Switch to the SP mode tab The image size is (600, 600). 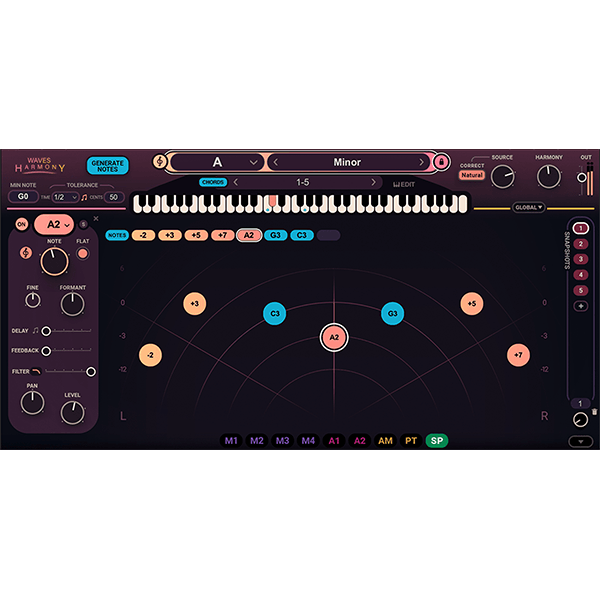point(436,440)
